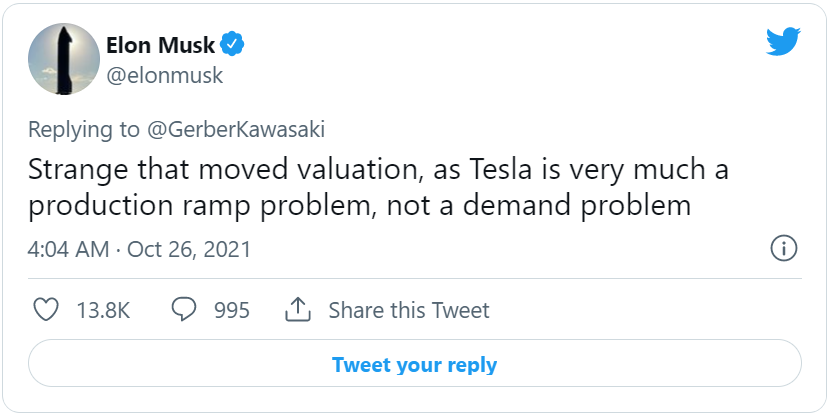Click the reply speech bubble icon
This screenshot has height=415, width=830.
(x=184, y=310)
